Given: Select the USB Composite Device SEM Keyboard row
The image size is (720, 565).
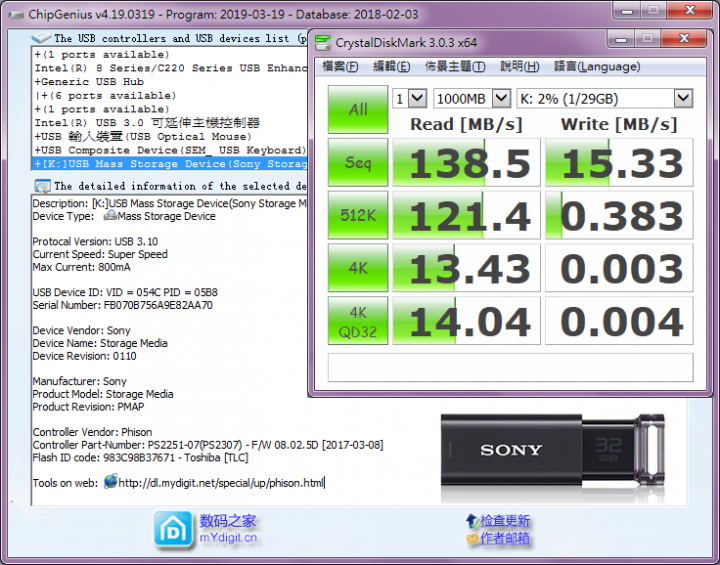Looking at the screenshot, I should coord(170,150).
